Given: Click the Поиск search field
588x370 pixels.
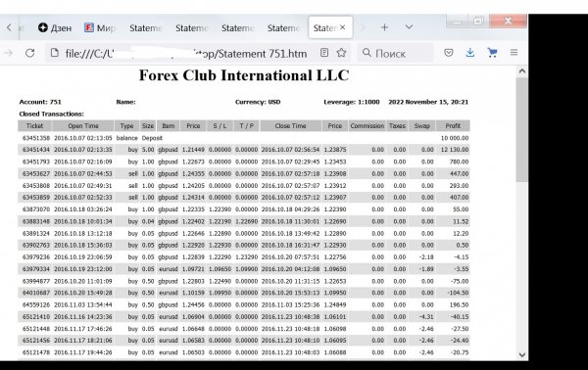Looking at the screenshot, I should tap(396, 53).
